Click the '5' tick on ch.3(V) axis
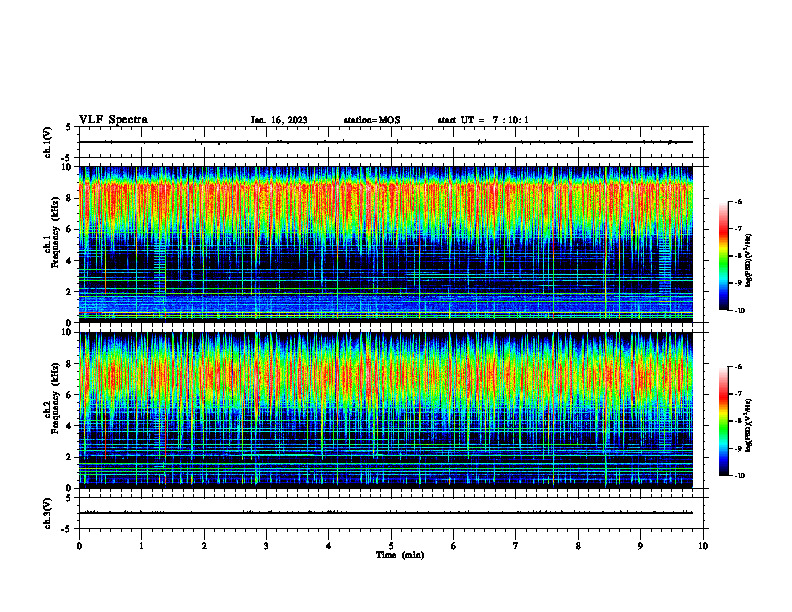This screenshot has width=792, height=612. tap(68, 498)
